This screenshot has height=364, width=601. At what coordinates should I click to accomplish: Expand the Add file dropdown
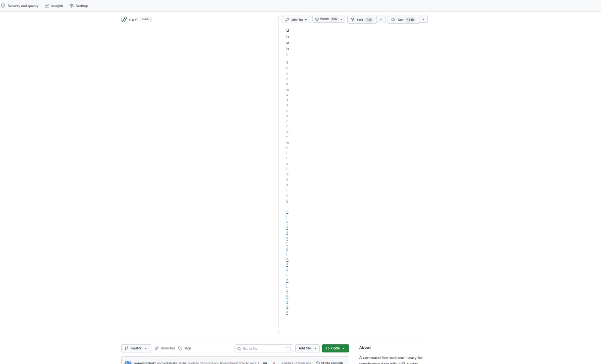pos(307,348)
